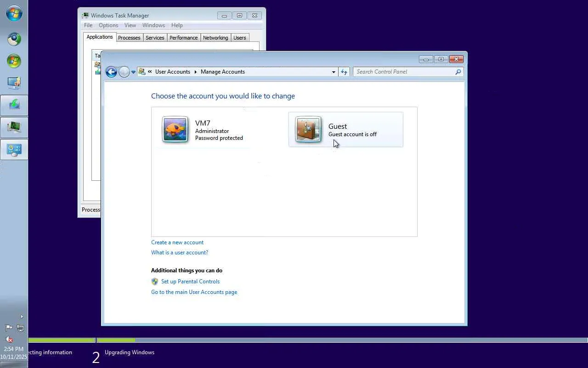Click the Guest suitcase account picture
The width and height of the screenshot is (588, 368).
click(308, 129)
